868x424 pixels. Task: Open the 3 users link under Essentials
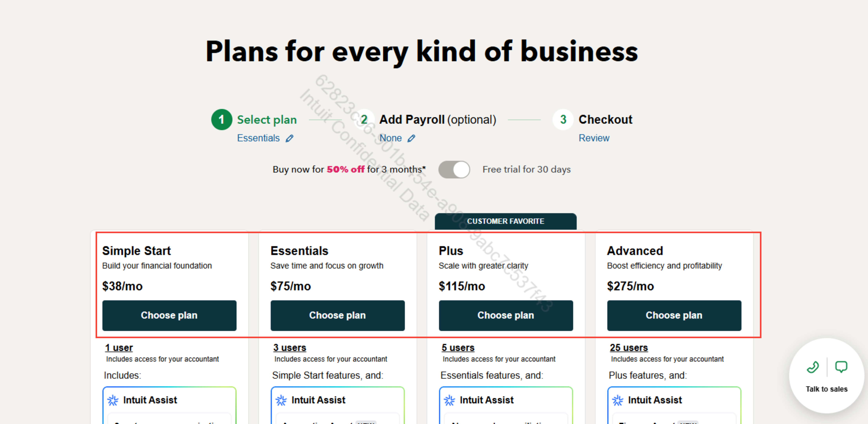pyautogui.click(x=289, y=348)
